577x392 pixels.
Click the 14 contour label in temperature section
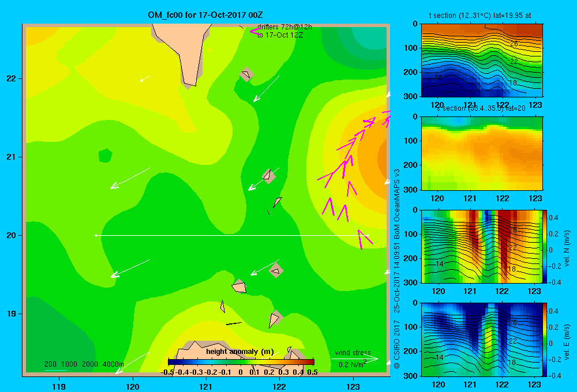pos(438,78)
